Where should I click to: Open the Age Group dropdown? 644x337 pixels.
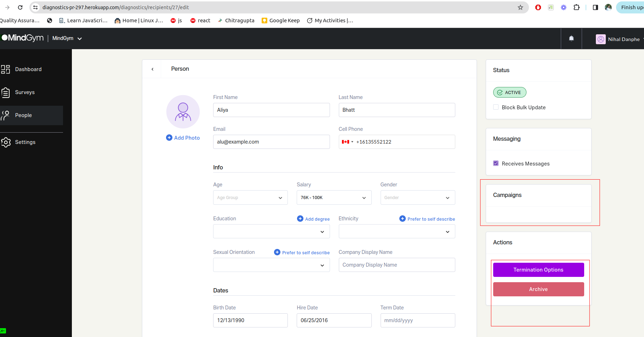(250, 198)
